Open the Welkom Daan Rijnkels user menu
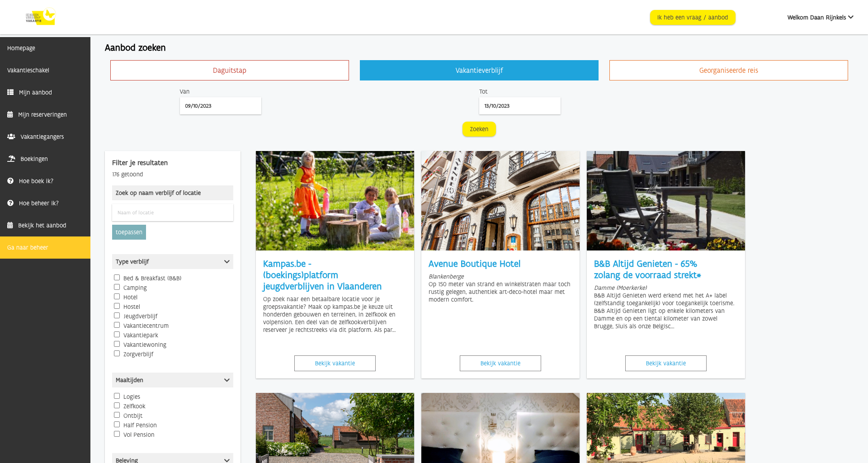Image resolution: width=868 pixels, height=463 pixels. click(820, 18)
